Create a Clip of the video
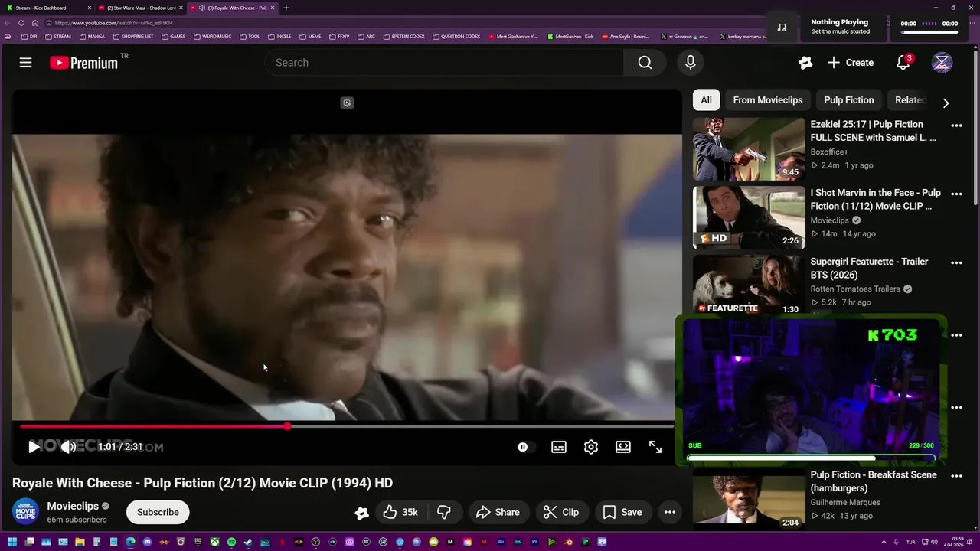The height and width of the screenshot is (551, 980). pyautogui.click(x=561, y=512)
